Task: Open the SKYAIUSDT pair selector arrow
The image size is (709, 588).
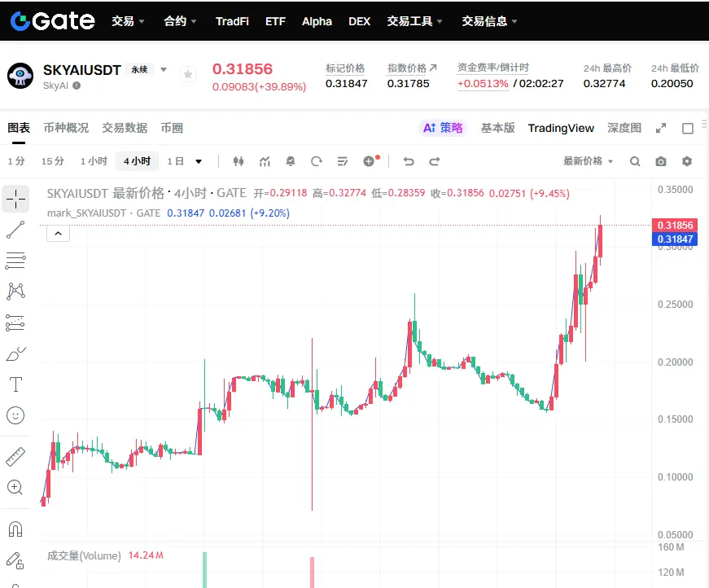Action: (164, 70)
